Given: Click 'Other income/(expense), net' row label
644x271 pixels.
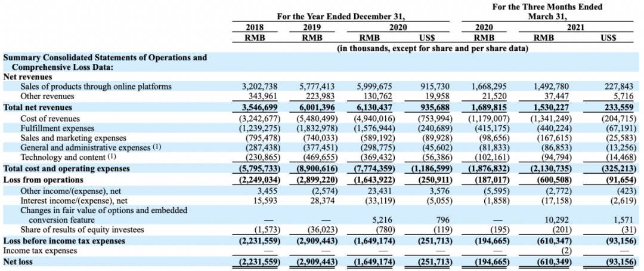Looking at the screenshot, I should (x=70, y=191).
